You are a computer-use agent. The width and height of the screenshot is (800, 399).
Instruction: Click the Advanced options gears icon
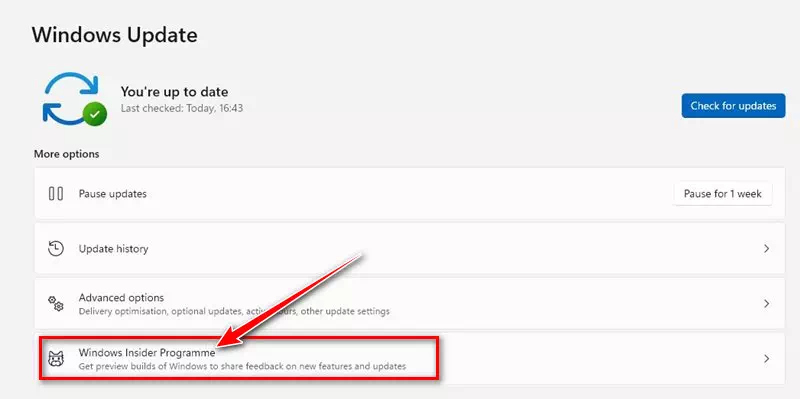tap(56, 304)
